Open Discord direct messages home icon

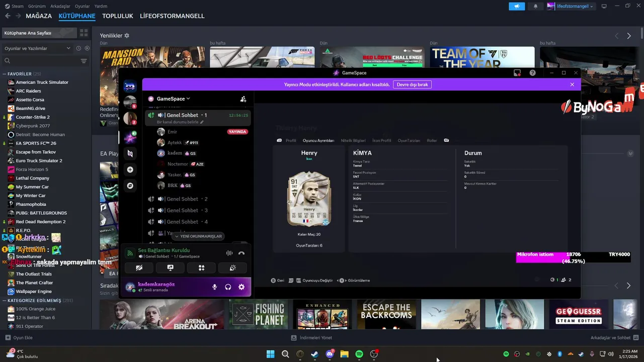pos(130,86)
